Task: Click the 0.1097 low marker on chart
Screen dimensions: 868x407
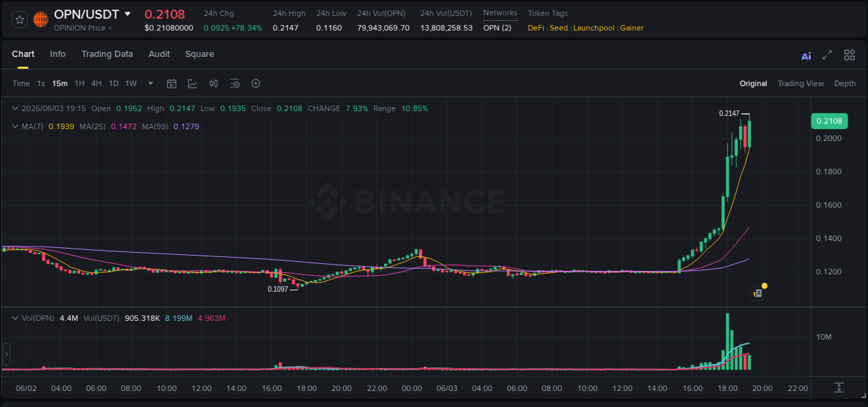Action: pyautogui.click(x=278, y=288)
